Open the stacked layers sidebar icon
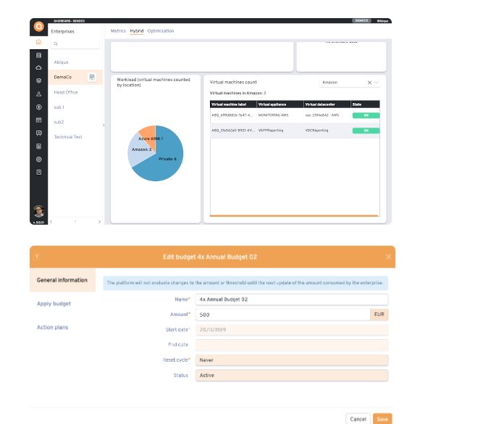 (x=38, y=80)
